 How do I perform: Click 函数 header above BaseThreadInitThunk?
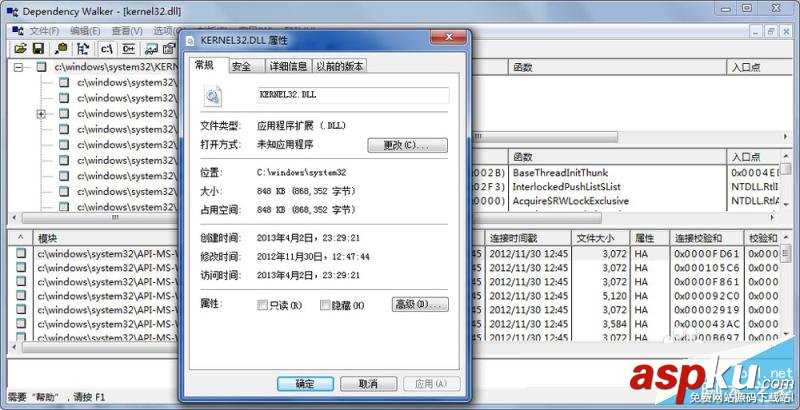[617, 157]
